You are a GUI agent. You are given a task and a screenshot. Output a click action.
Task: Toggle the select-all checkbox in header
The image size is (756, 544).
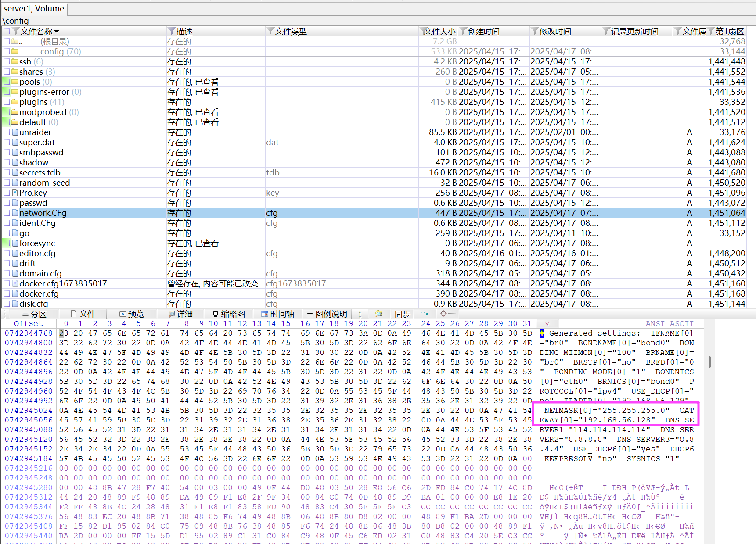7,31
